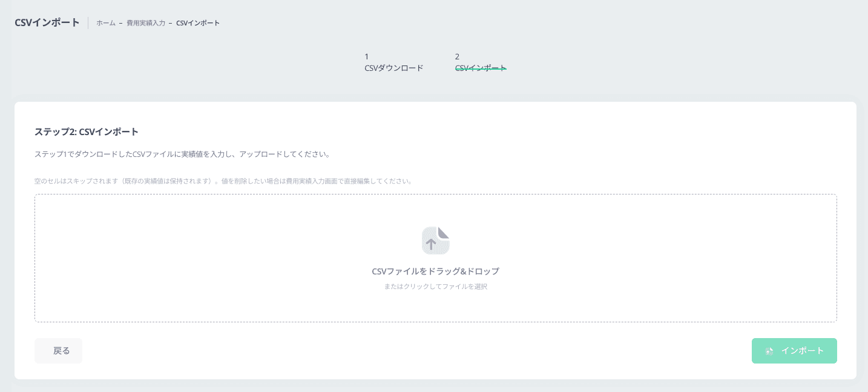
Task: Click the import icon on the インポート button
Action: click(x=769, y=350)
